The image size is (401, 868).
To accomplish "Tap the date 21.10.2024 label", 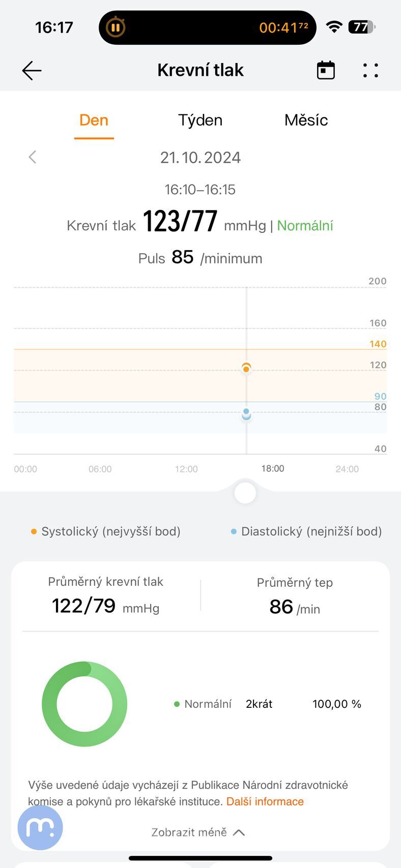I will click(x=200, y=158).
